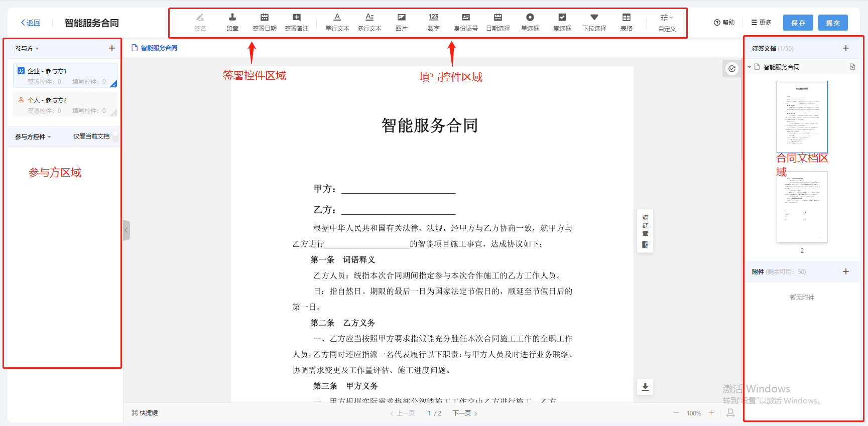Viewport: 868px width, 426px height.
Task: Click the plus icon to add a 参与方
Action: click(x=112, y=48)
